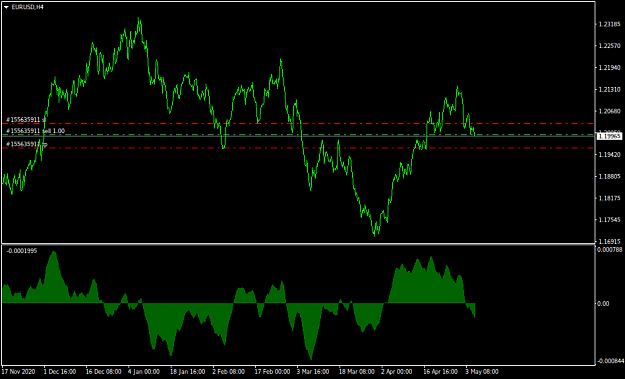The image size is (625, 379).
Task: Click the 1.16915 price axis label
Action: point(610,242)
